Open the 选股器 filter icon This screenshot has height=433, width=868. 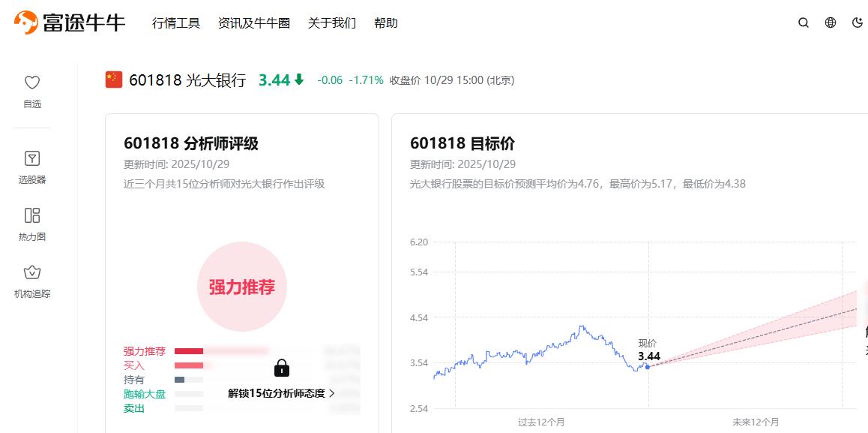[x=32, y=158]
